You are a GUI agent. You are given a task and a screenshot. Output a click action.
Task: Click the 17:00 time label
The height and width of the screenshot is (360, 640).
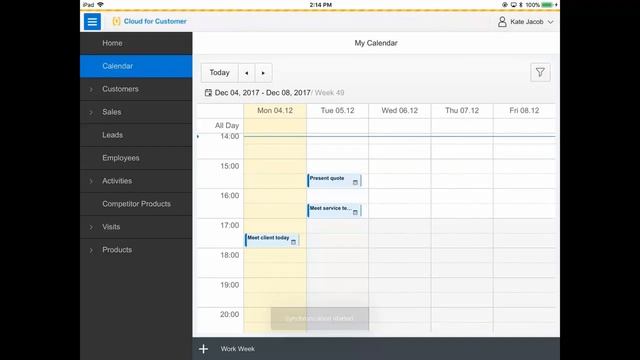coord(230,225)
